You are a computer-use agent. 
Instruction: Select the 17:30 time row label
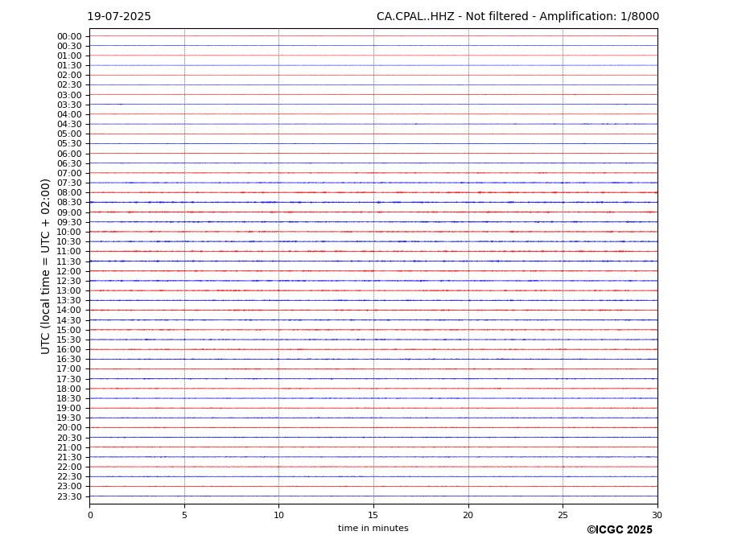69,379
